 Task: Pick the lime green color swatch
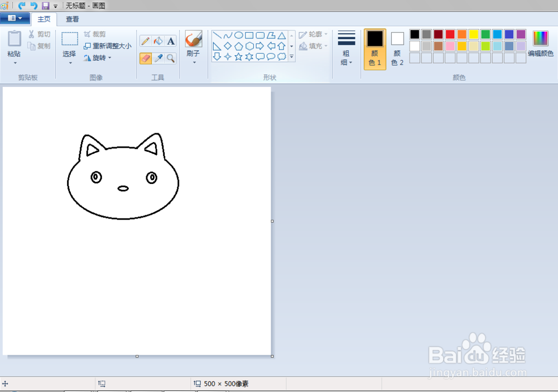point(485,46)
